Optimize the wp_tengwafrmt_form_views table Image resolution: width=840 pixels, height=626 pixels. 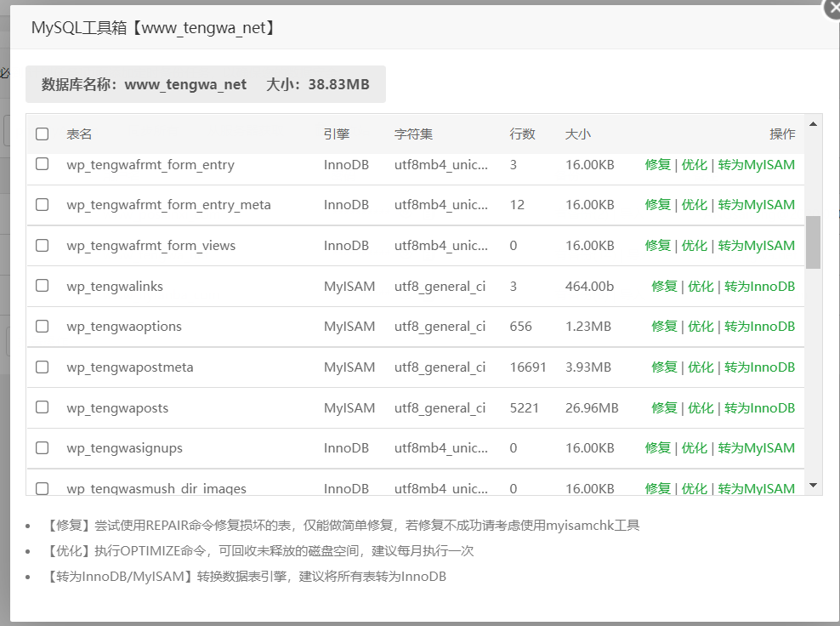click(694, 245)
